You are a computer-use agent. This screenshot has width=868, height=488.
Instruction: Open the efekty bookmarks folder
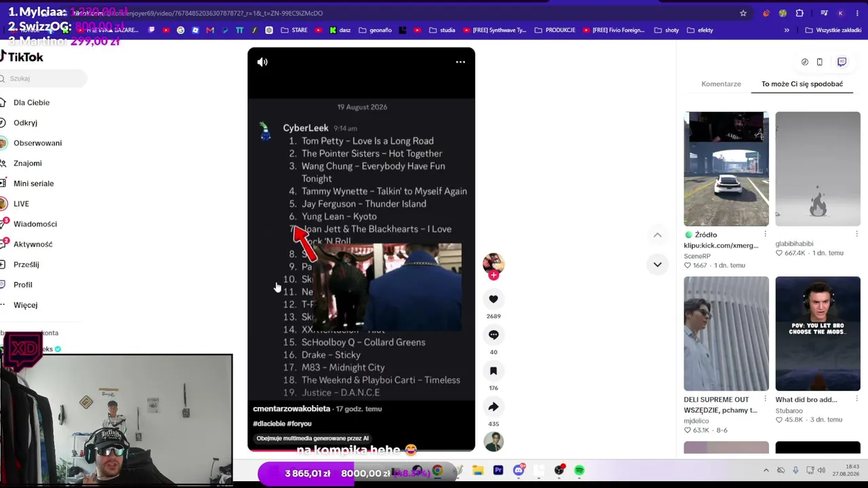click(x=701, y=30)
